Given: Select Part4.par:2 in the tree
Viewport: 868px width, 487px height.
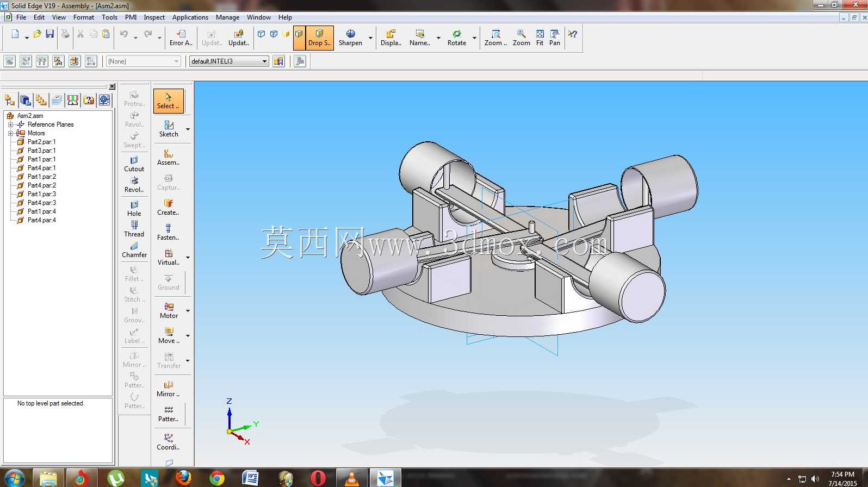Looking at the screenshot, I should tap(42, 185).
